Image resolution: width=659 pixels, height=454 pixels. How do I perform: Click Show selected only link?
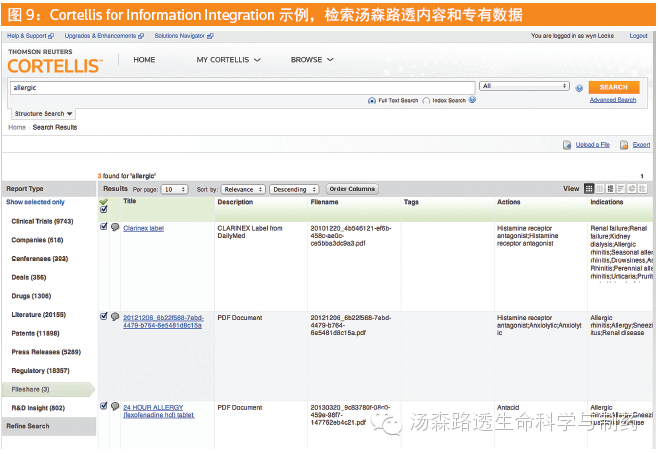point(35,202)
